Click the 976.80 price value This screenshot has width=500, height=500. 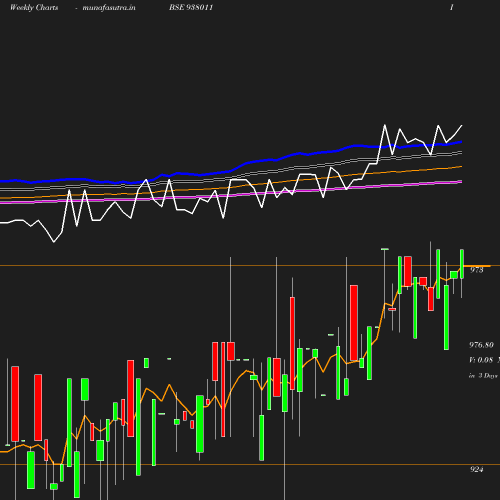(481, 345)
